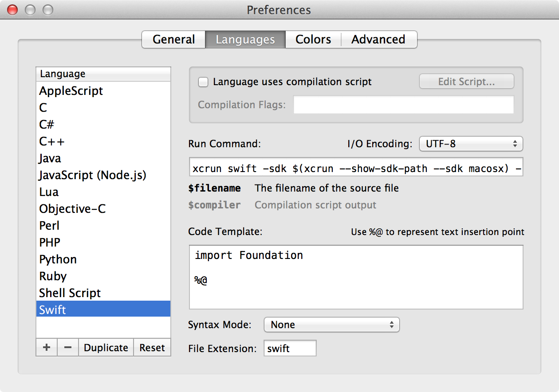Select Objective-C language entry
The image size is (559, 392).
(x=72, y=209)
